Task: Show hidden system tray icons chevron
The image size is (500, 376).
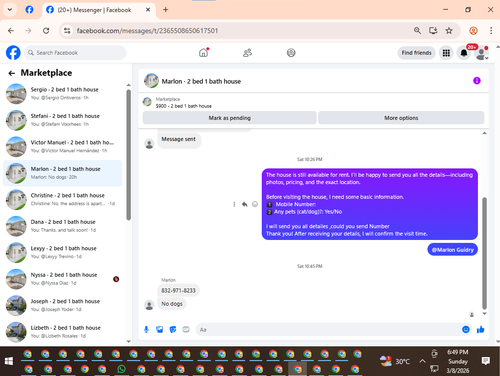Action: click(x=422, y=361)
